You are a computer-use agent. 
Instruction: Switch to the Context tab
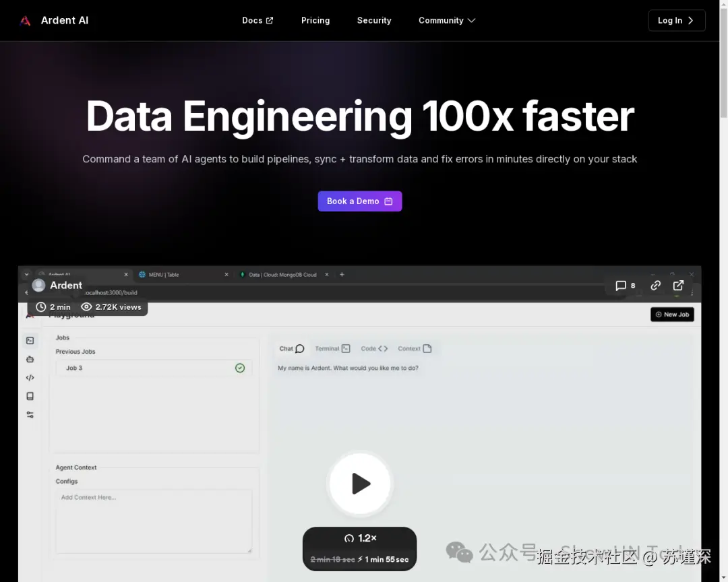(415, 348)
